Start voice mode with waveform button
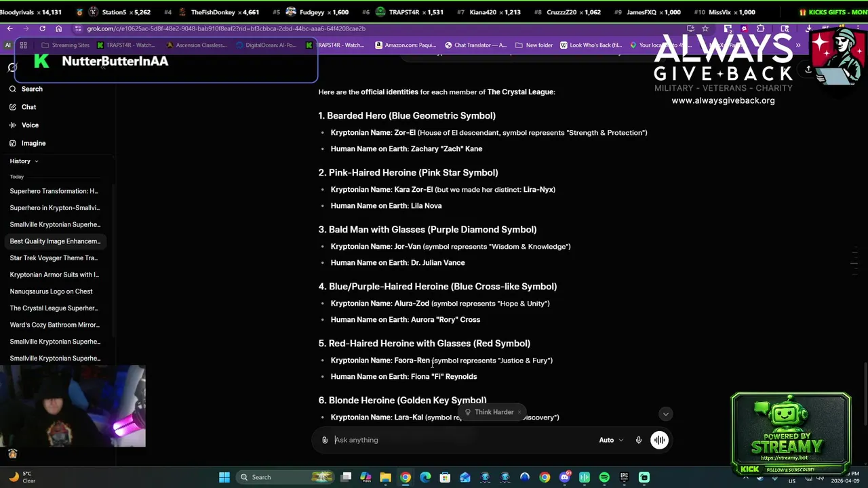Image resolution: width=868 pixels, height=488 pixels. coord(659,440)
